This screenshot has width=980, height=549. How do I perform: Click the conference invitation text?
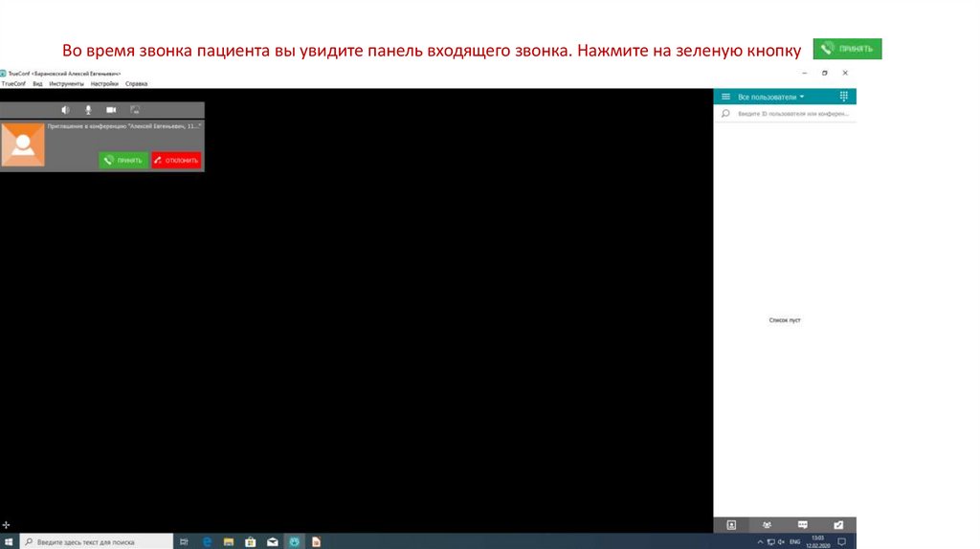click(x=123, y=126)
